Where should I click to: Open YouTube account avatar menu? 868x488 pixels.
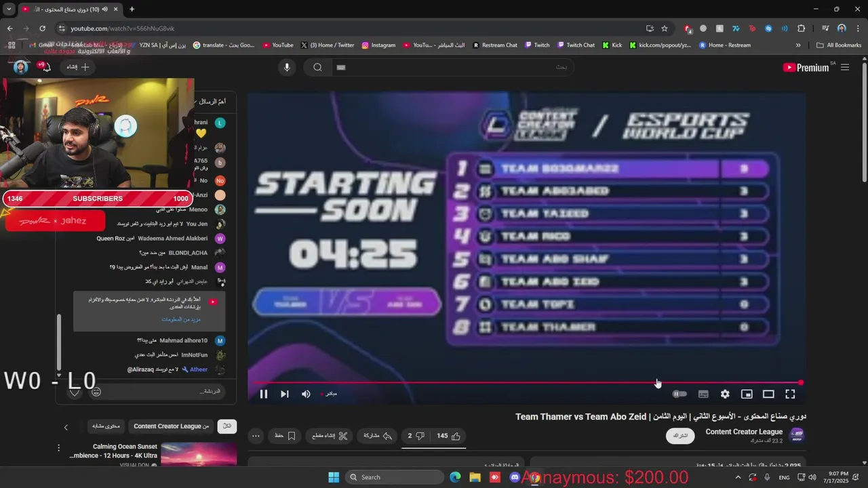pos(21,67)
